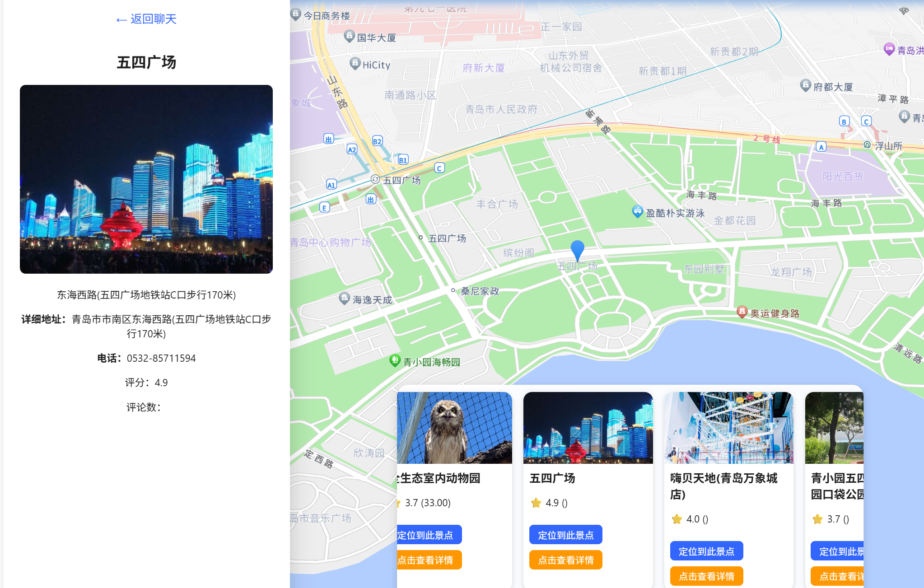The width and height of the screenshot is (924, 588).
Task: Go back via 返回聊天 link
Action: tap(146, 19)
